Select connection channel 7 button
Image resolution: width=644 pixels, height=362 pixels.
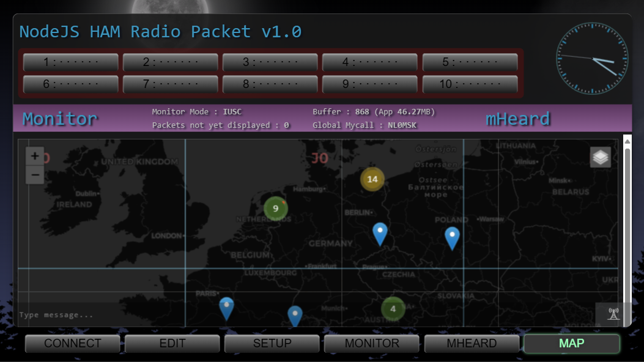(171, 84)
